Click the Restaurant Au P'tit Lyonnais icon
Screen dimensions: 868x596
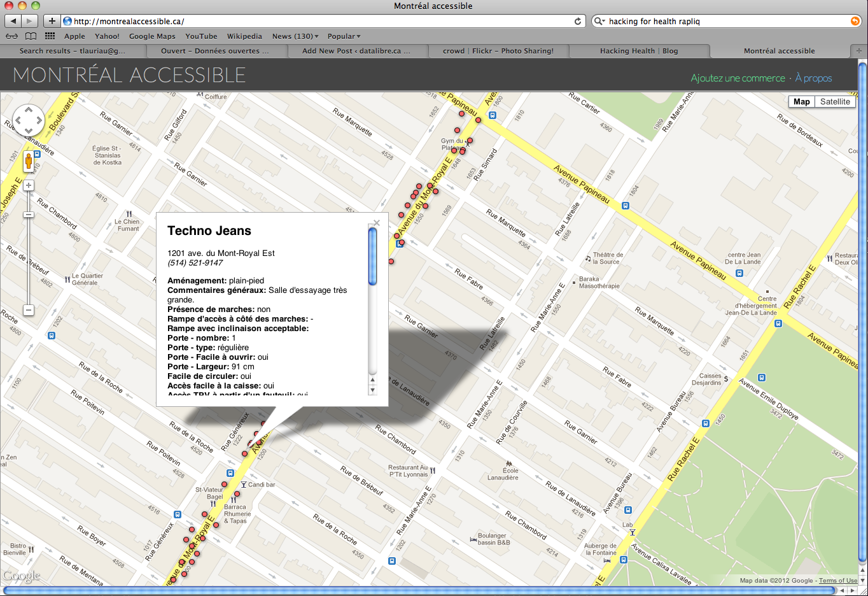(x=433, y=471)
